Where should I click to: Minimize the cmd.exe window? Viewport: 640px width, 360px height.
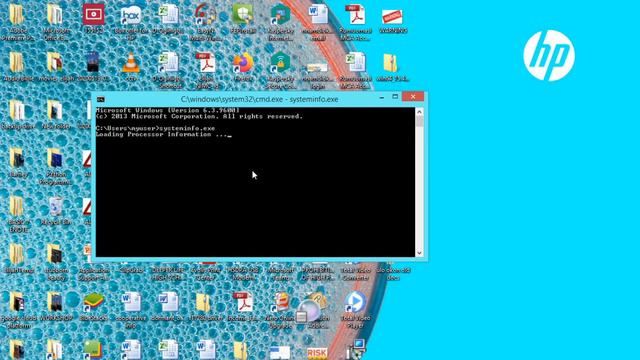pyautogui.click(x=382, y=97)
